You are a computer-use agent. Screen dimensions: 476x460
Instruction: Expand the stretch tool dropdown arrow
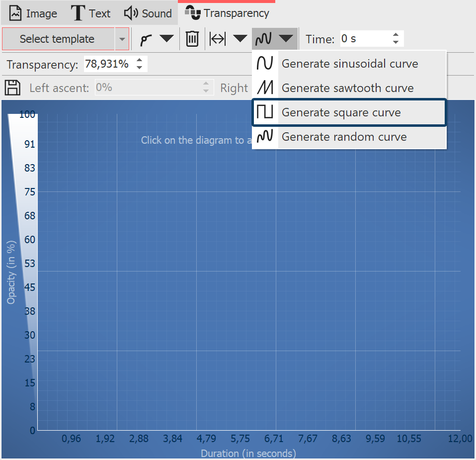[x=239, y=38]
